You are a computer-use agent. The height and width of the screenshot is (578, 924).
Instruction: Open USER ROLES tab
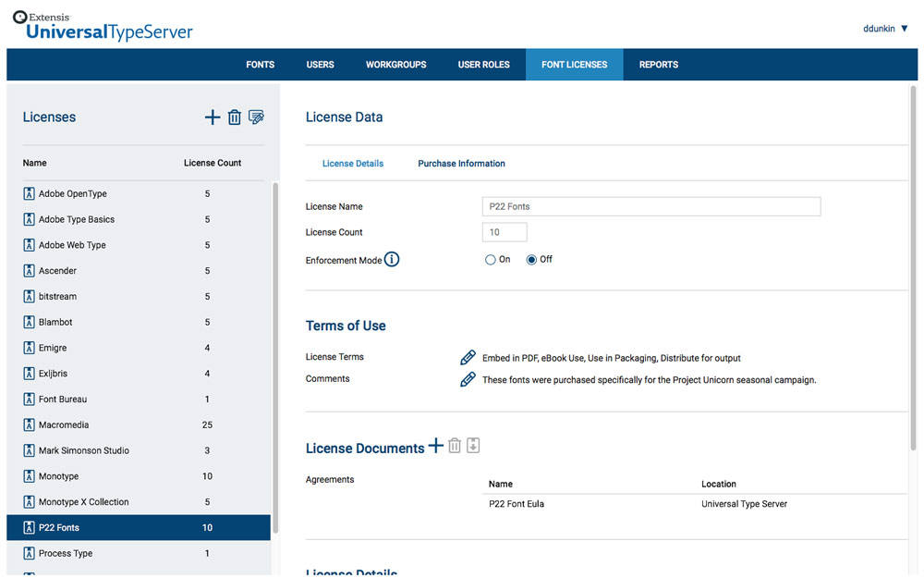pyautogui.click(x=484, y=65)
